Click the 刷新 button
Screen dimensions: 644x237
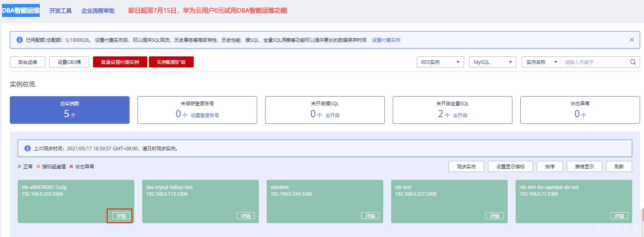tap(619, 166)
